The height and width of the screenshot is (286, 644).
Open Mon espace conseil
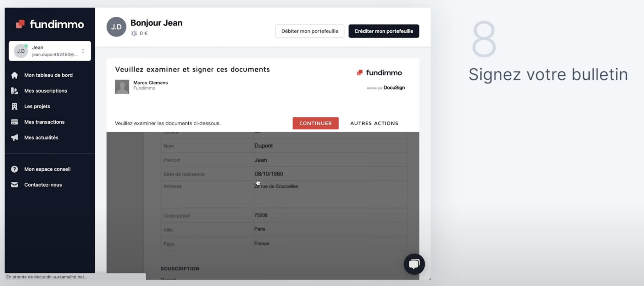click(x=47, y=169)
